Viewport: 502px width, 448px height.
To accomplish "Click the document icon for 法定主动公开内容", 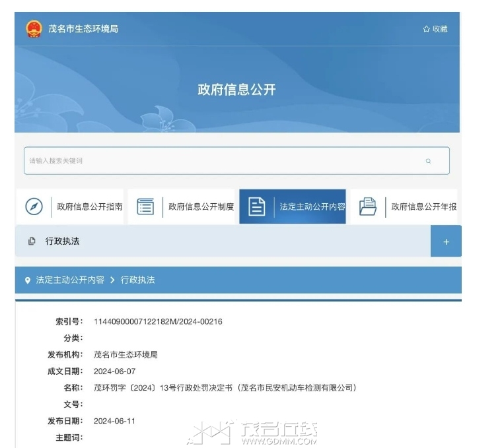I will click(256, 207).
